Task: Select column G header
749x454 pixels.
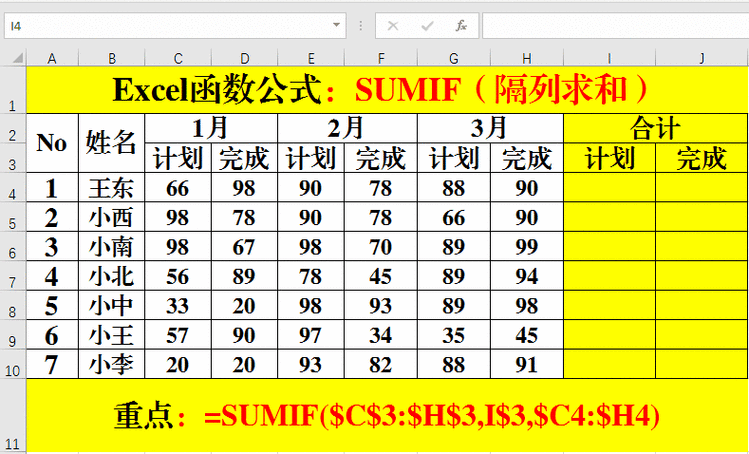Action: (454, 58)
